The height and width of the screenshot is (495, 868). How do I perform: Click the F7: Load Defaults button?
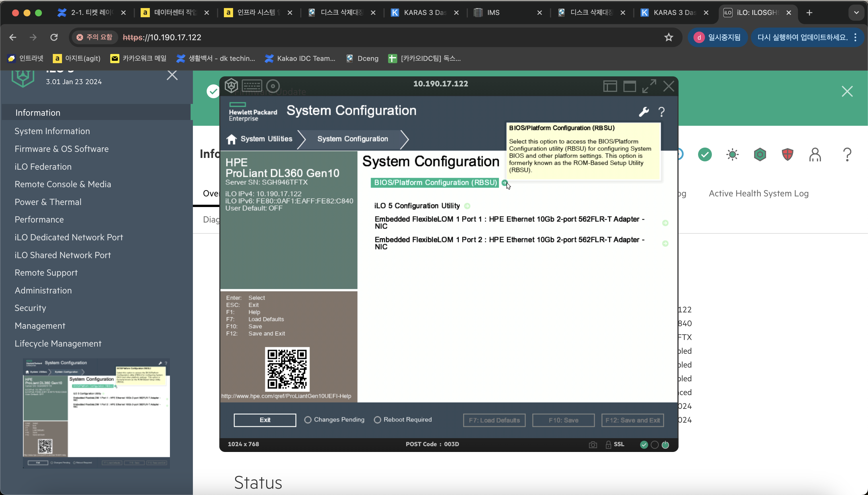click(x=494, y=420)
